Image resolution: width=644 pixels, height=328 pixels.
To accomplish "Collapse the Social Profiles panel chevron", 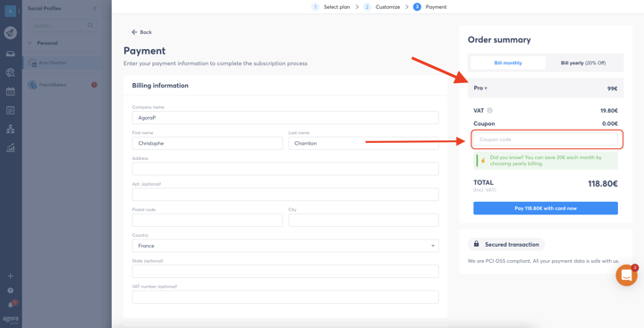I will 95,8.
